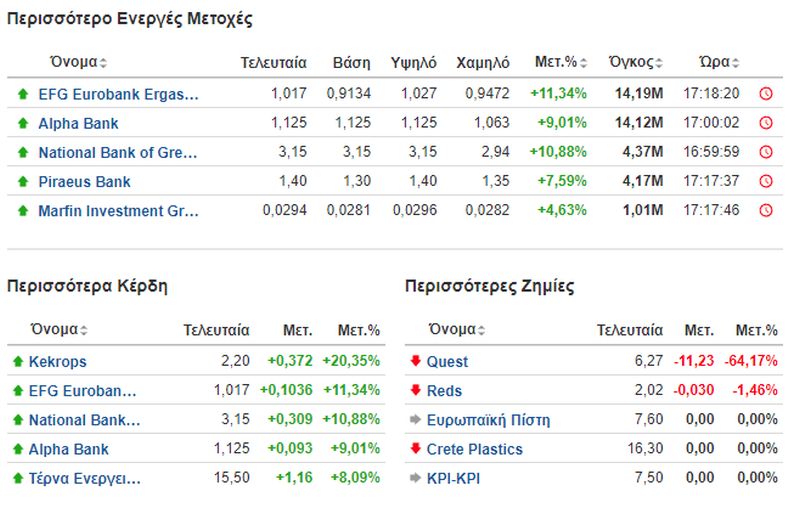Open Marfin Investment Gr… stock page
Image resolution: width=800 pixels, height=514 pixels.
point(118,211)
